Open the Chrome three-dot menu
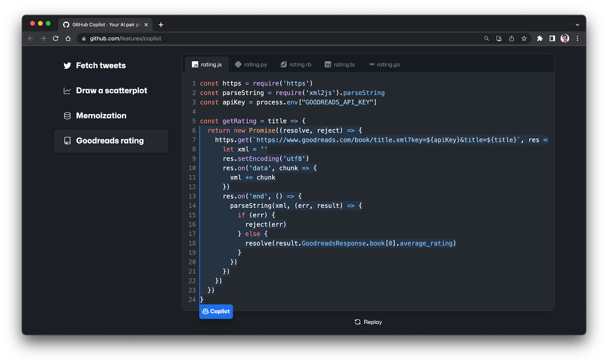608x364 pixels. coord(577,38)
